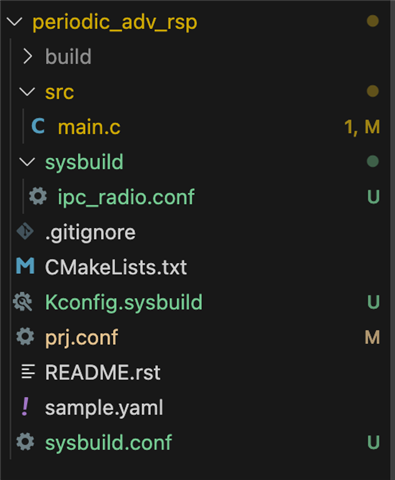The height and width of the screenshot is (480, 395).
Task: Select the Kconfig.sysbuild file name
Action: click(x=124, y=302)
